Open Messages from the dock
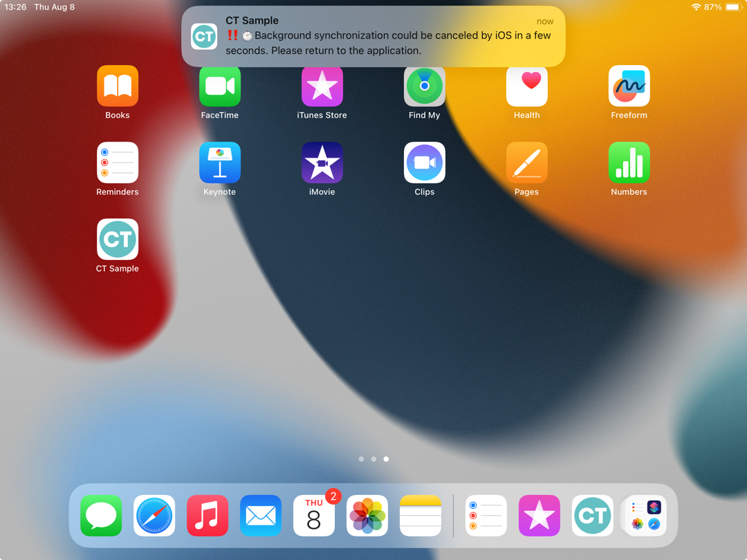 click(101, 515)
